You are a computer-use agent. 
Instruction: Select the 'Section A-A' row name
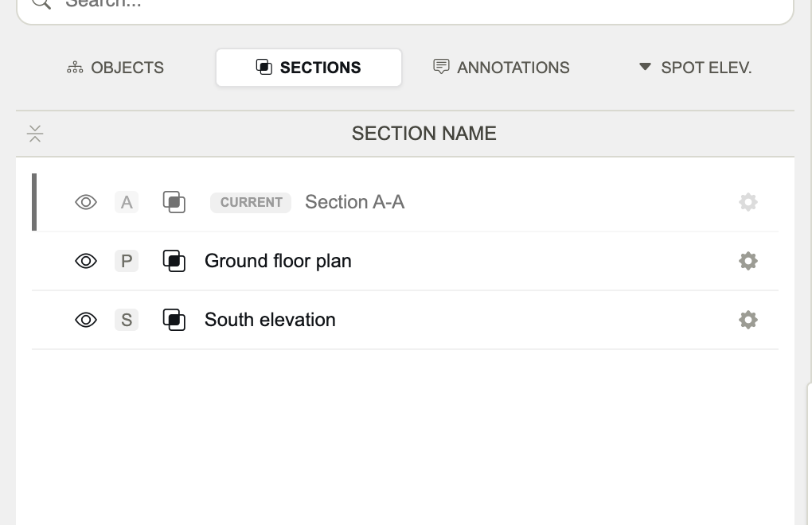355,202
